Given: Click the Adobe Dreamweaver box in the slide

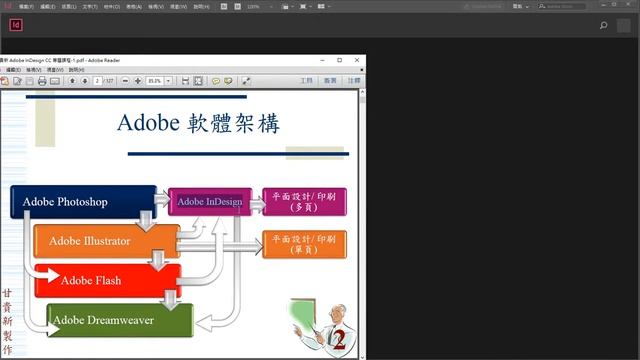Looking at the screenshot, I should (120, 320).
